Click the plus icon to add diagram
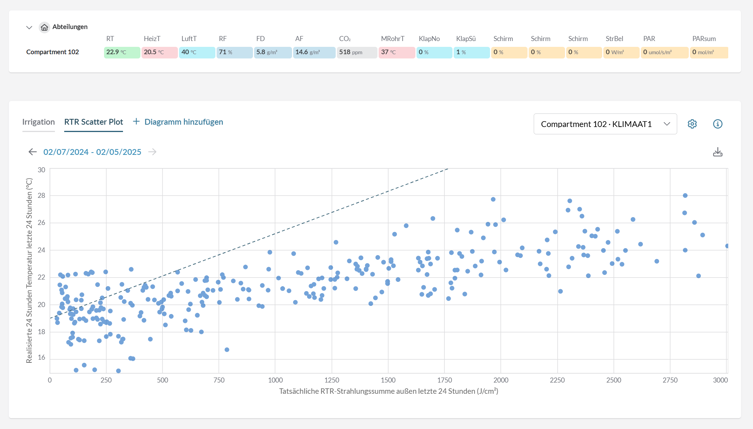The height and width of the screenshot is (429, 753). [136, 122]
